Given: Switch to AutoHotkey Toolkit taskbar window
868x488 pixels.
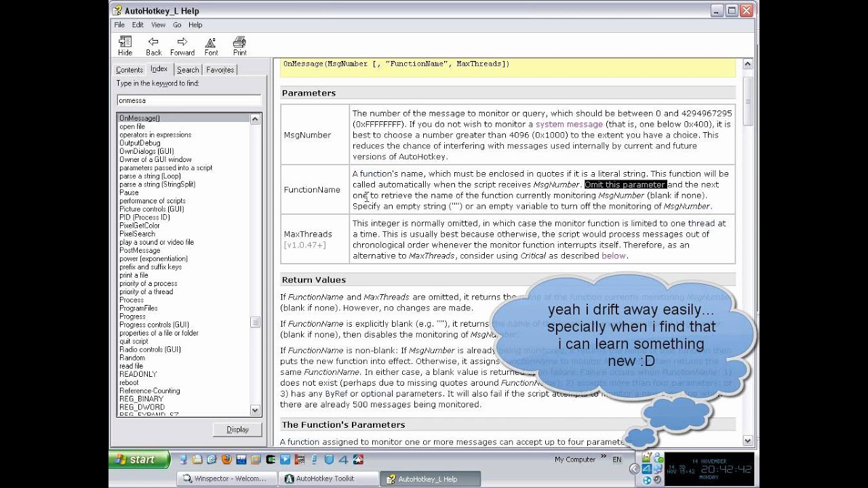Looking at the screenshot, I should (x=328, y=479).
